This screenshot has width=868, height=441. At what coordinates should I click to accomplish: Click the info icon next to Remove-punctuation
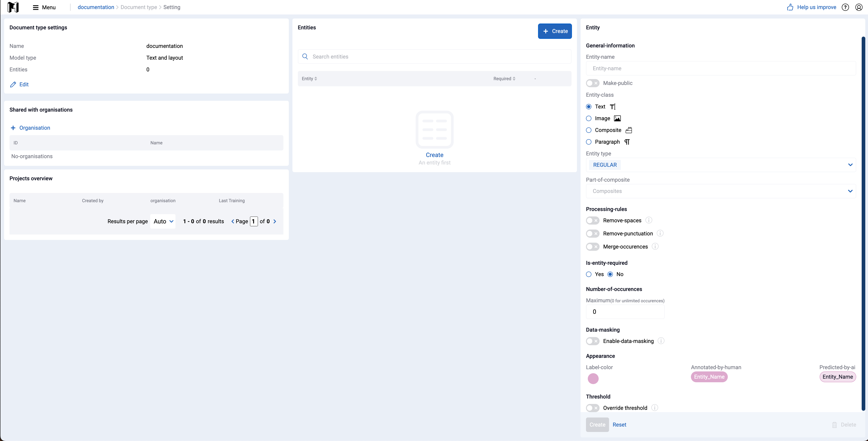[x=660, y=233]
